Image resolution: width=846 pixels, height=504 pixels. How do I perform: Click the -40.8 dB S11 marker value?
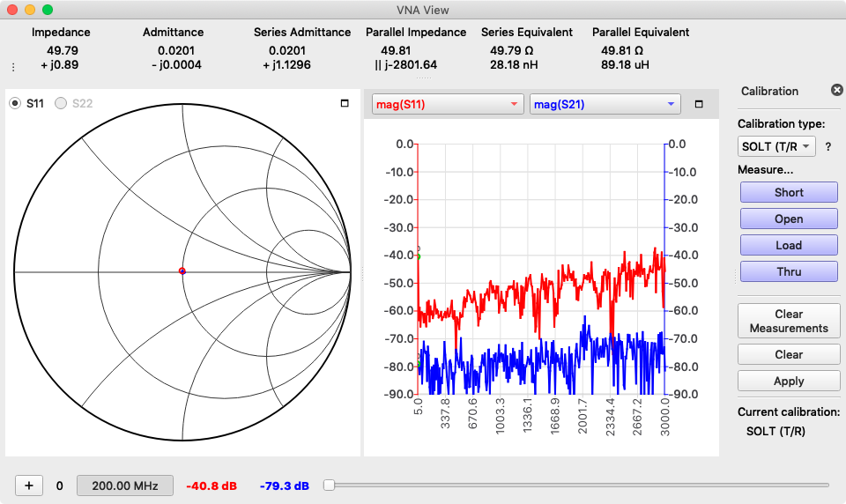pos(211,485)
